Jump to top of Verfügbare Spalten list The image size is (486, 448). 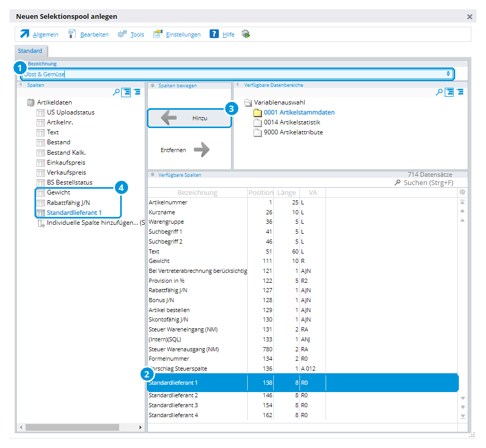[x=462, y=202]
